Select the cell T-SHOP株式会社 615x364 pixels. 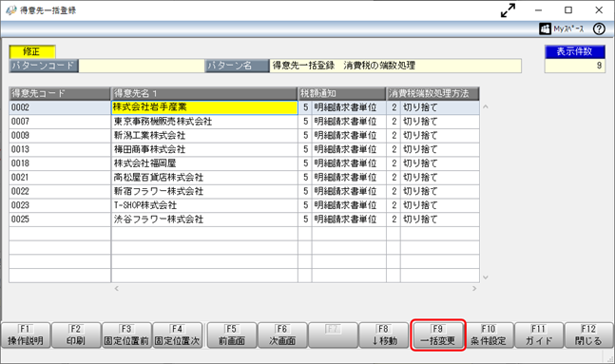tap(204, 205)
